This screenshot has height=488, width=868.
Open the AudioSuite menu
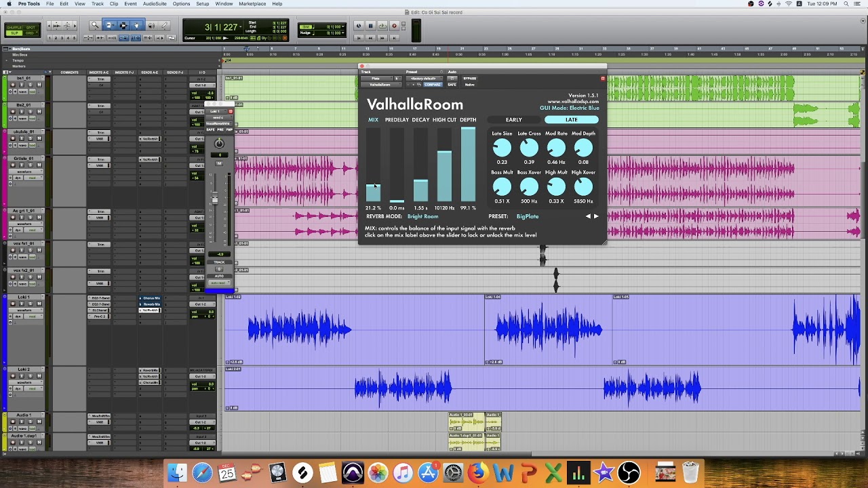tap(155, 4)
